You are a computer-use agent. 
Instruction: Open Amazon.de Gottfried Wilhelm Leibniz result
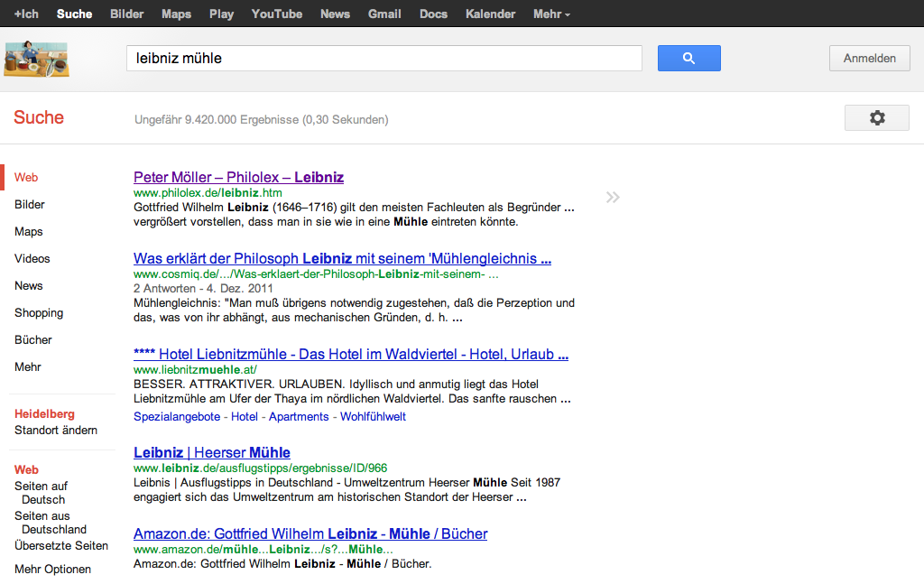[x=310, y=534]
